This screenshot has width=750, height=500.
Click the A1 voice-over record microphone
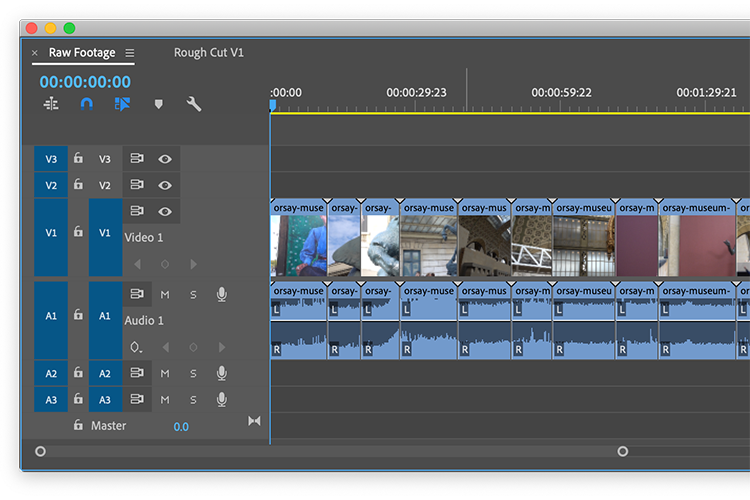[x=221, y=295]
